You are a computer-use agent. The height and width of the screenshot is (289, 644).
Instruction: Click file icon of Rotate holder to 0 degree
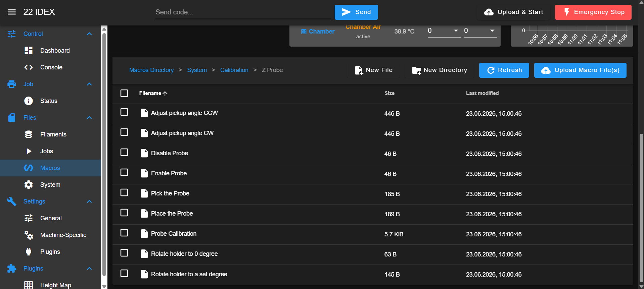click(144, 254)
